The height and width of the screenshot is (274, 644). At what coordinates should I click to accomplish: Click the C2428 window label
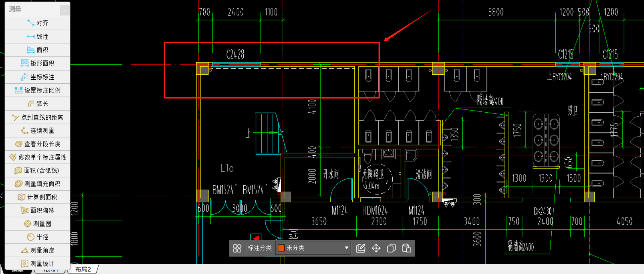click(x=235, y=54)
